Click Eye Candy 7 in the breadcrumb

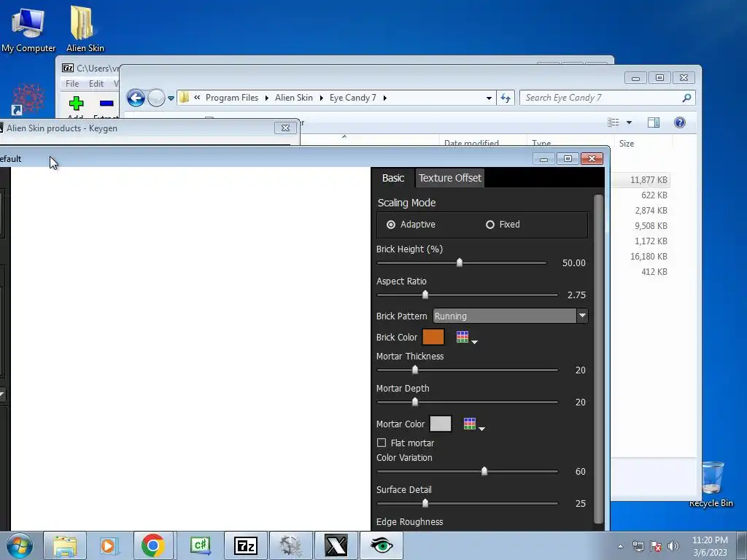pyautogui.click(x=352, y=98)
